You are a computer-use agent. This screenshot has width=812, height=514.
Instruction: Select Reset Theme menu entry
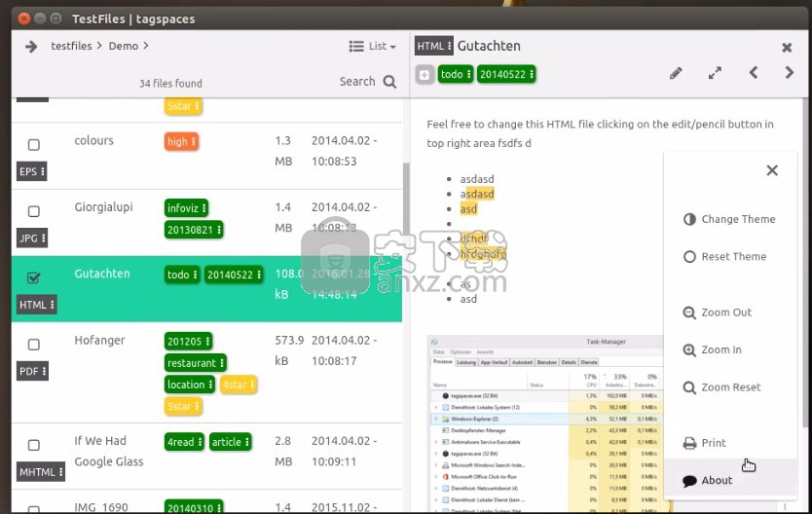pyautogui.click(x=729, y=256)
